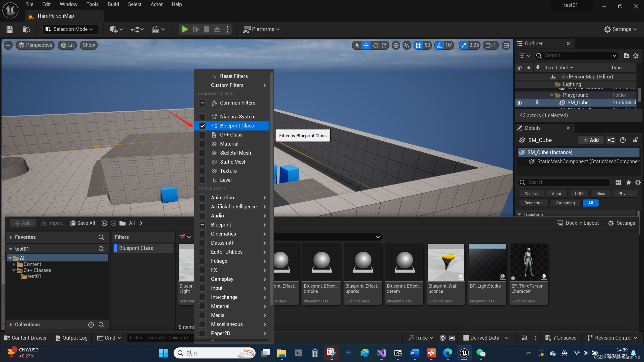Click the Blueprint icon in Details panel
The width and height of the screenshot is (644, 362).
[x=611, y=140]
